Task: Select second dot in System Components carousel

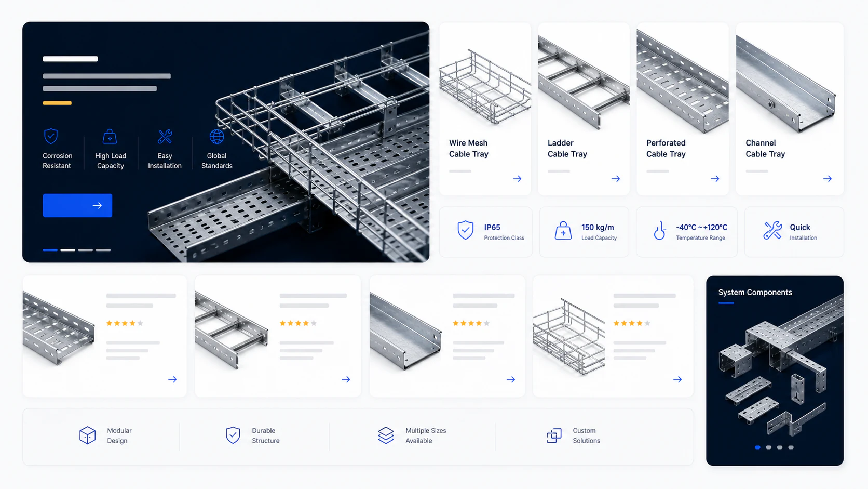Action: click(x=769, y=447)
